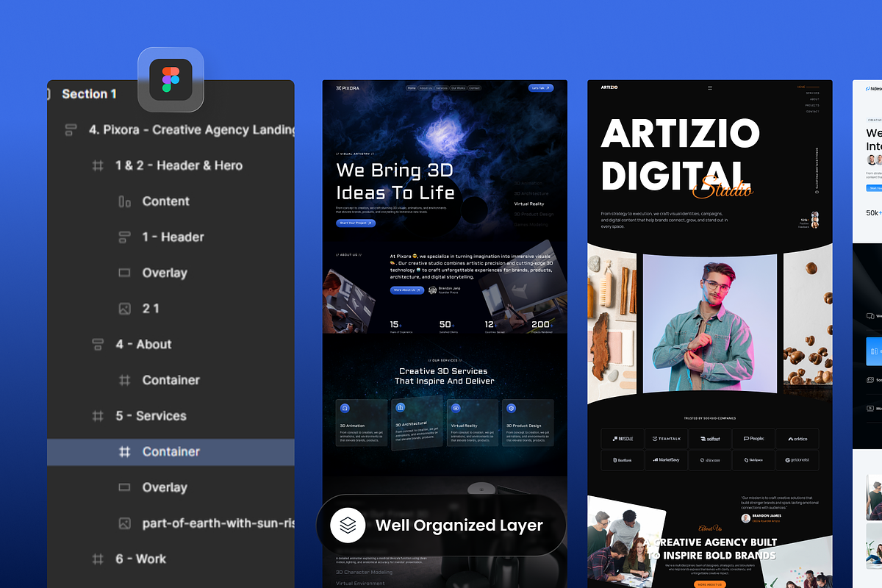This screenshot has width=882, height=588.
Task: Select the 'part-of-earth-with-sun-ris' layer
Action: 171,523
